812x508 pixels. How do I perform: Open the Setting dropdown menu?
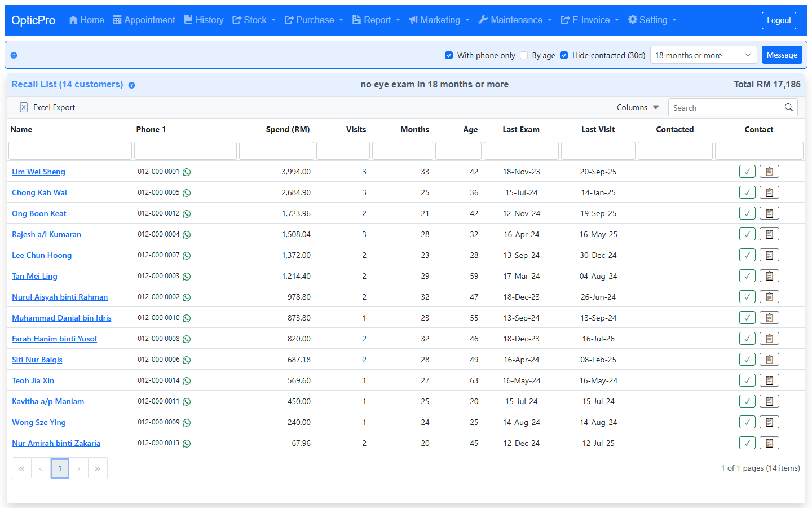pyautogui.click(x=652, y=20)
